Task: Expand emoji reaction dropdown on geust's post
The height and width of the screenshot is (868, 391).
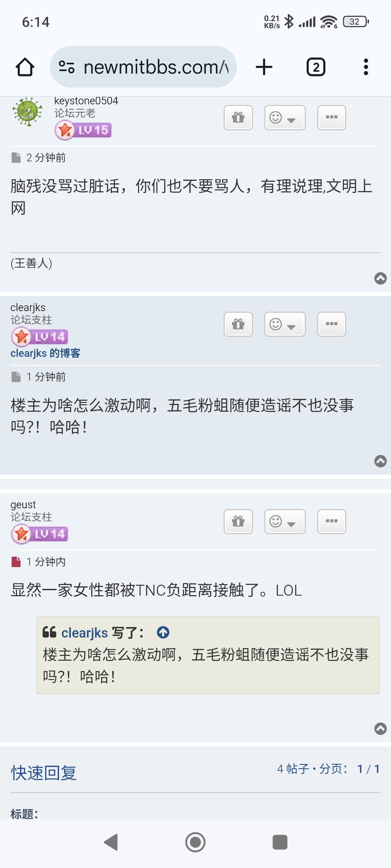Action: coord(285,521)
